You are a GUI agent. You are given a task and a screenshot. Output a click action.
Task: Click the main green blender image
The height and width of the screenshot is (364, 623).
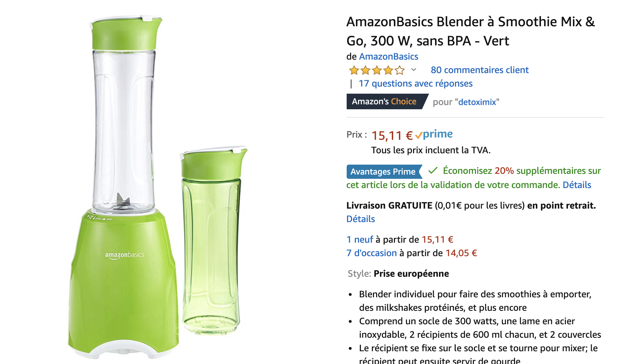[x=123, y=186]
